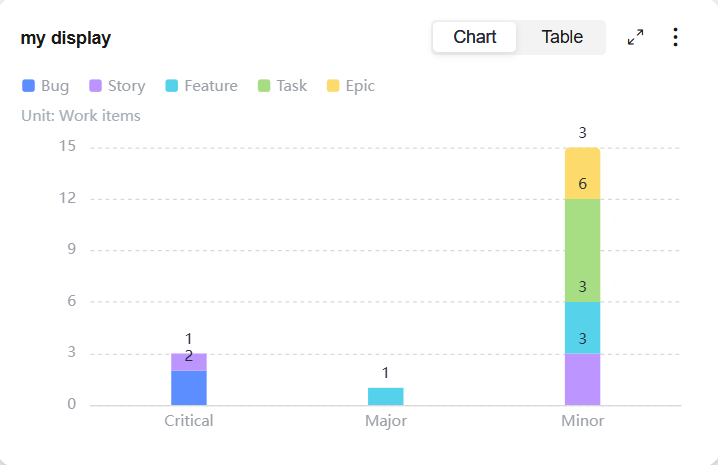Switch to the Chart view tab

475,38
